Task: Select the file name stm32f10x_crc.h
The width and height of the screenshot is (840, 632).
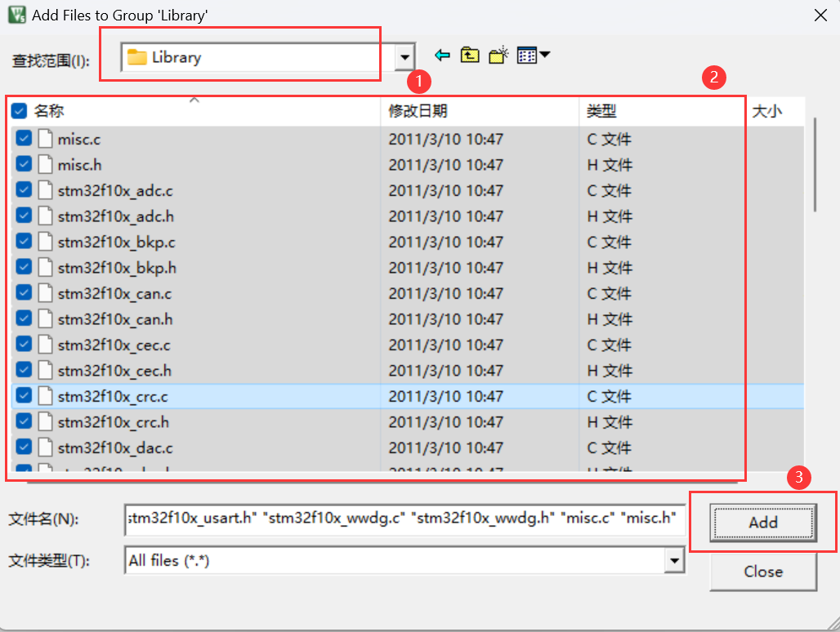Action: 114,421
